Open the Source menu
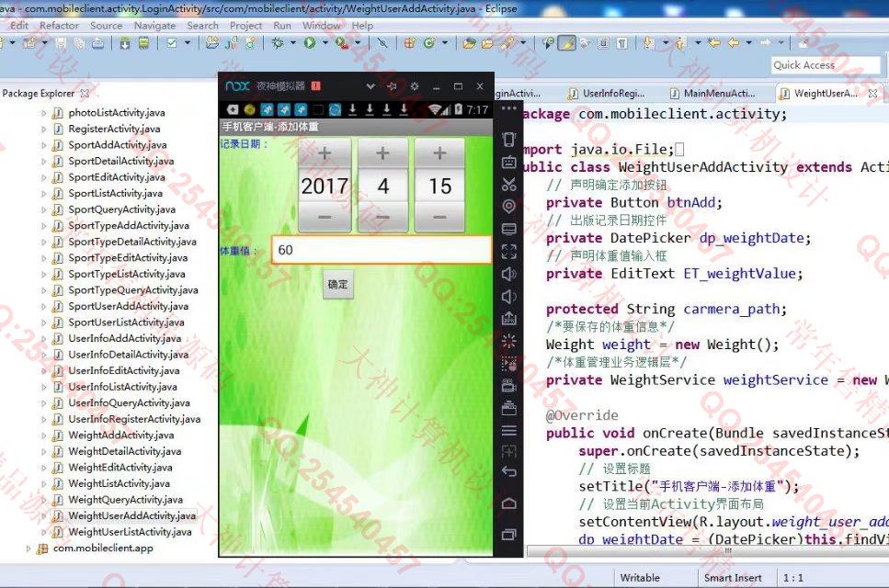This screenshot has height=588, width=889. 106,26
